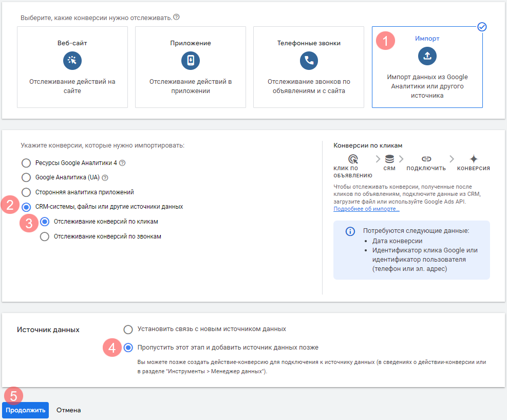The width and height of the screenshot is (507, 420).
Task: Click the info icon in the blue box
Action: tap(350, 231)
